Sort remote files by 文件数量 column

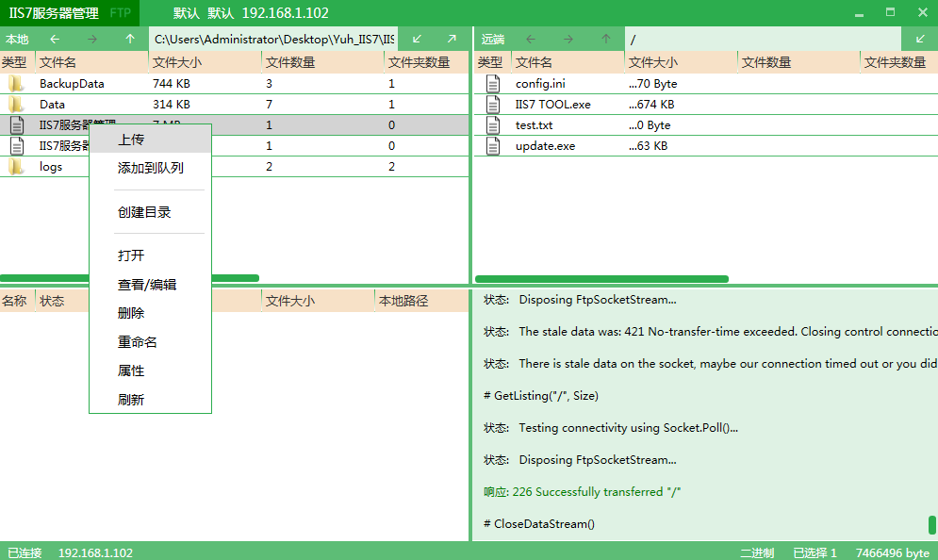click(798, 63)
